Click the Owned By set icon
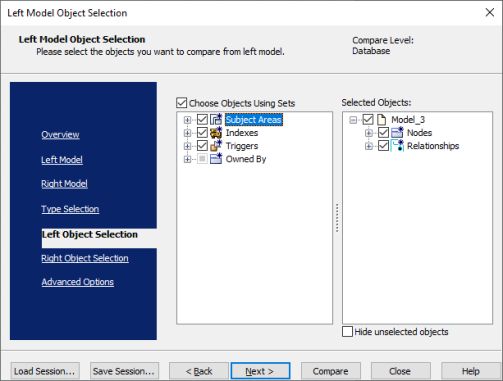 click(216, 159)
